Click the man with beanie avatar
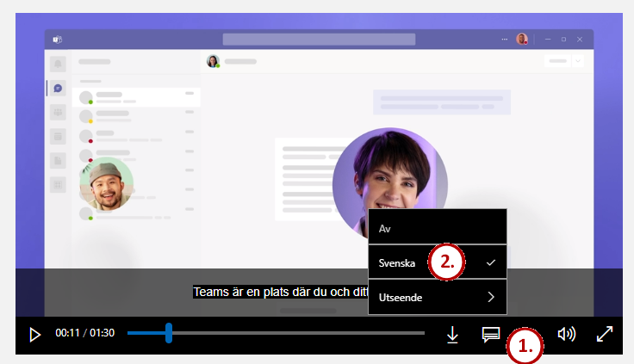634x364 pixels. tap(107, 184)
